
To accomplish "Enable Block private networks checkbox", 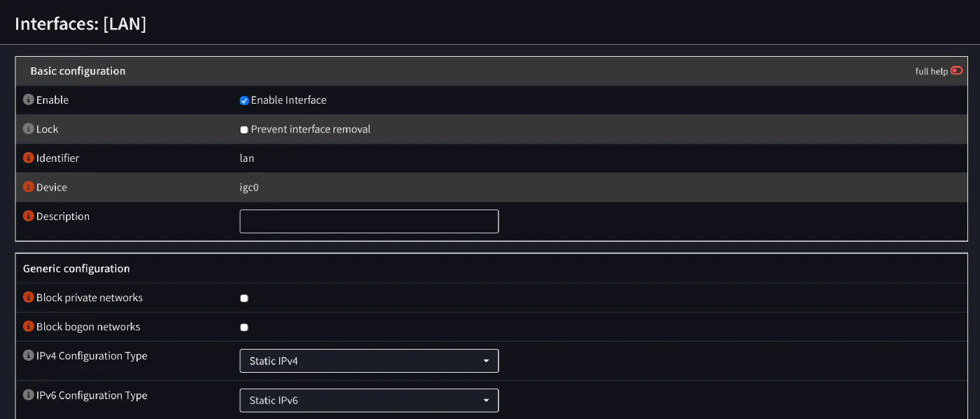I will pos(244,298).
